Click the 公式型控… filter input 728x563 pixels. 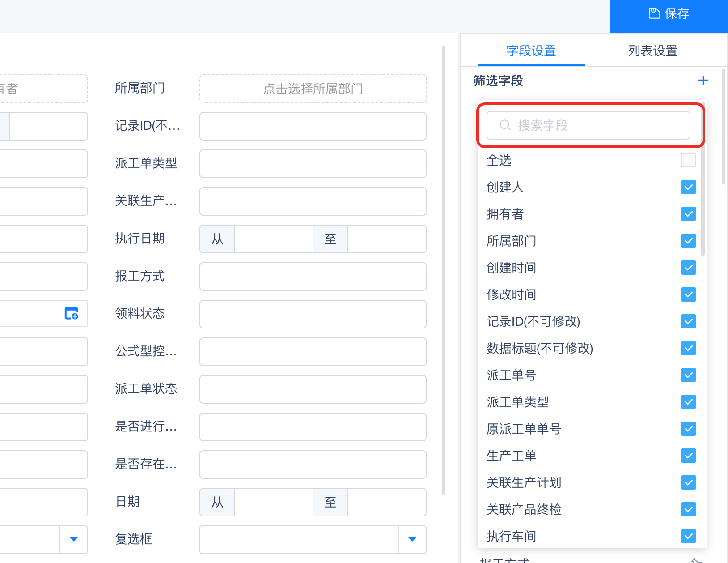(x=313, y=352)
